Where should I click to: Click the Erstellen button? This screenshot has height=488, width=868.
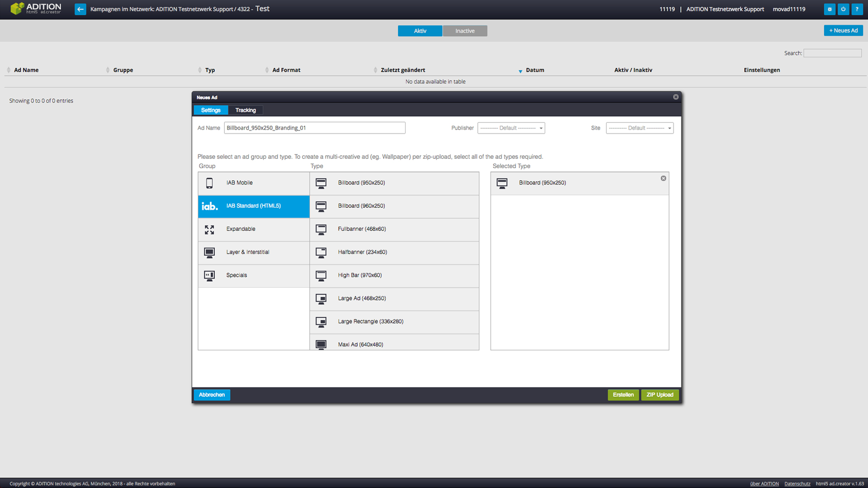tap(623, 395)
